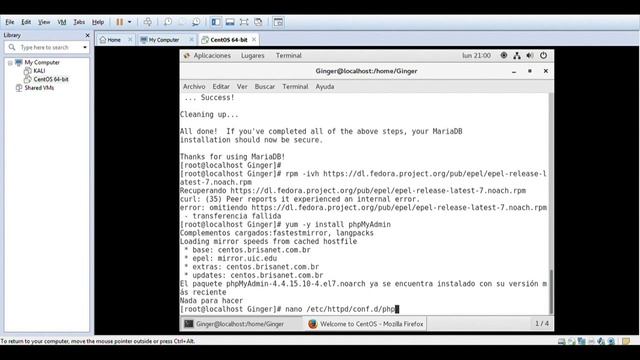Select My Computer in the library tree

coord(42,62)
